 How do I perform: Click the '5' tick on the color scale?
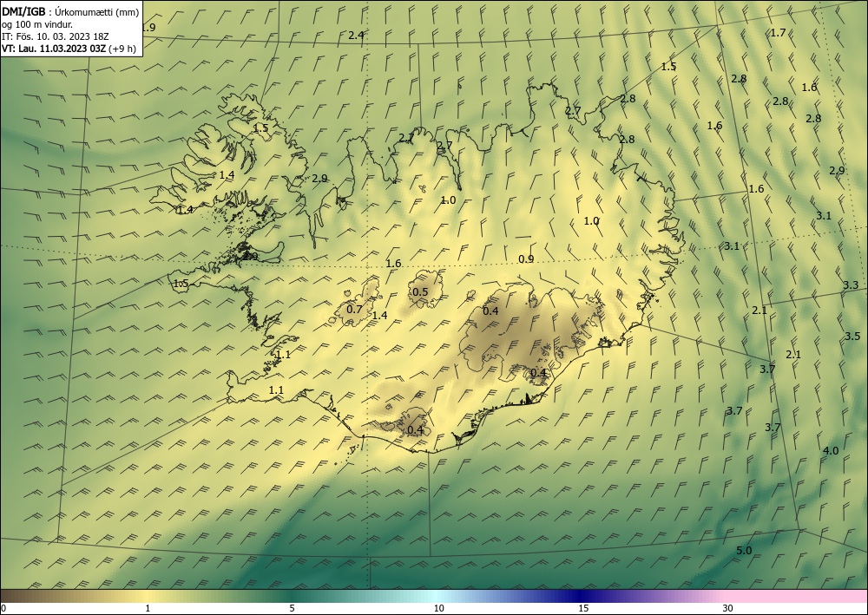(x=292, y=609)
